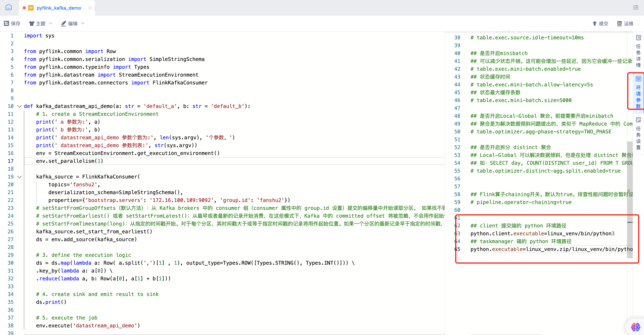Click the monitor icon beside 运维
644x335 pixels.
[620, 24]
